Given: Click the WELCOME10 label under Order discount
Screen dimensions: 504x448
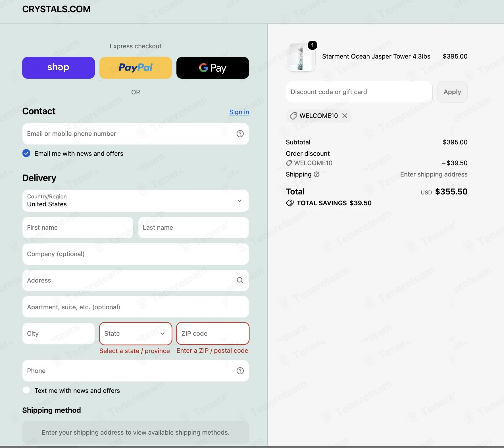Looking at the screenshot, I should click(313, 163).
